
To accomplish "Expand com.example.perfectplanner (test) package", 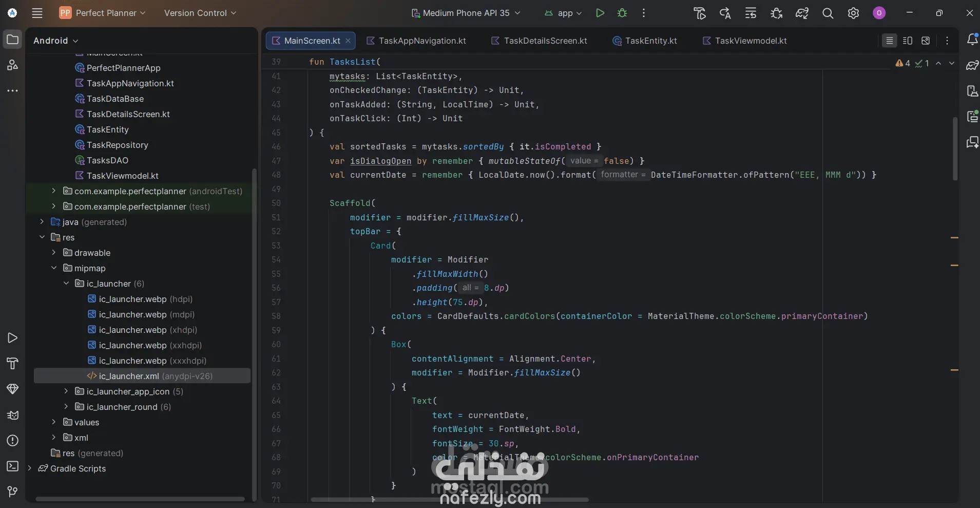I will tap(53, 206).
